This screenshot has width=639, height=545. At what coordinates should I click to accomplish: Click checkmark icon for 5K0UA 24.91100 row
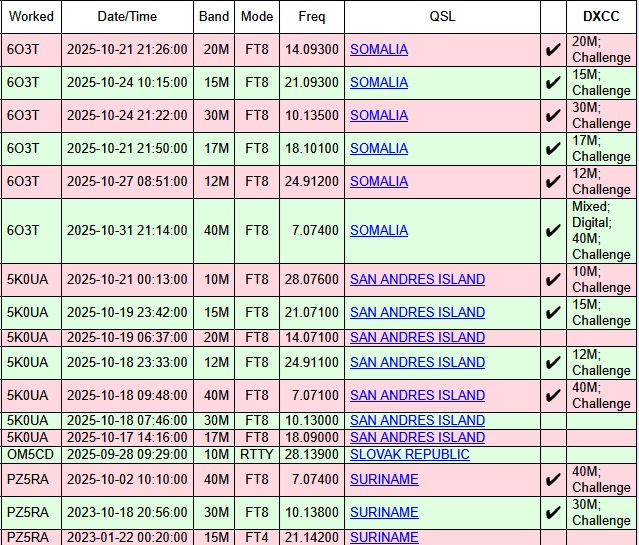553,363
